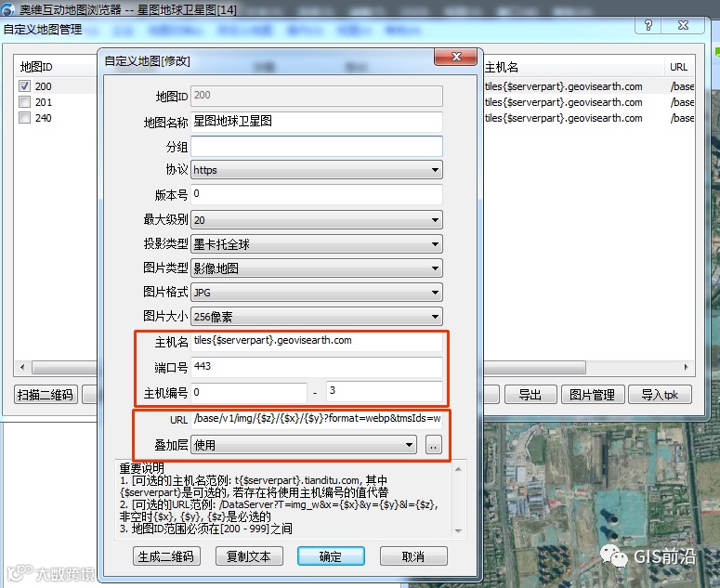Click the 主机名 column header
The height and width of the screenshot is (588, 720).
574,68
